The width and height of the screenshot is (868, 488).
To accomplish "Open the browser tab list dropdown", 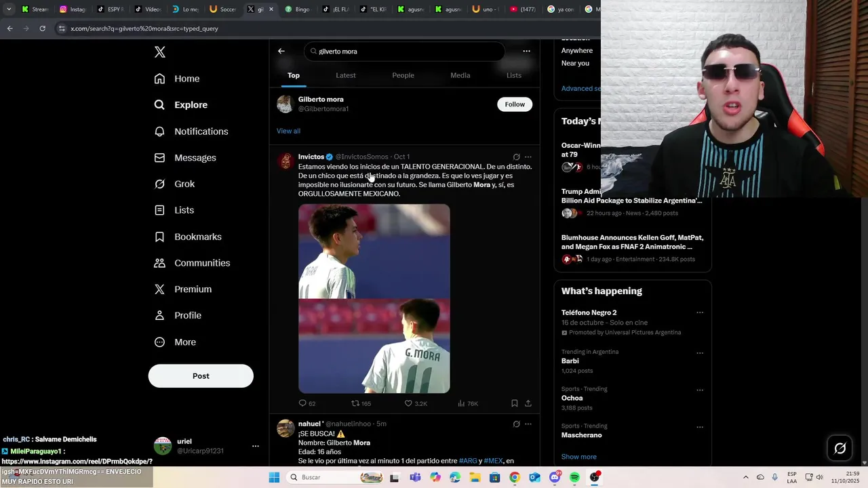I will pos(9,9).
